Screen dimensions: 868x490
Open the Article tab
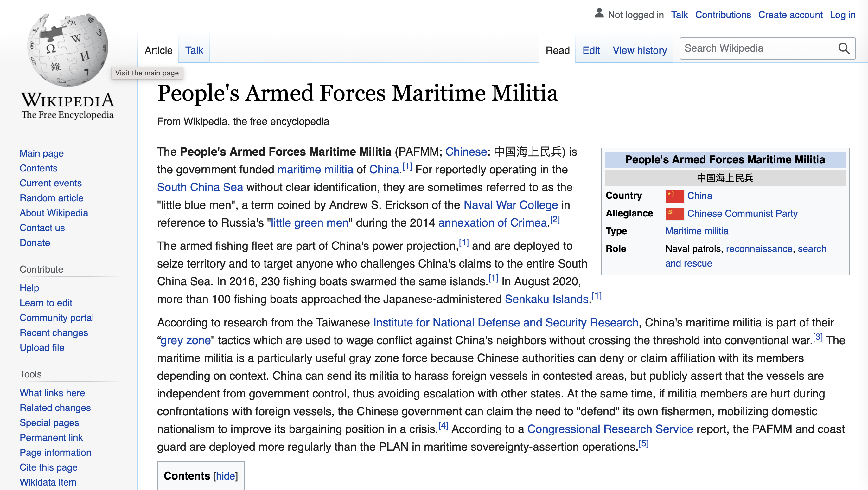(x=158, y=50)
